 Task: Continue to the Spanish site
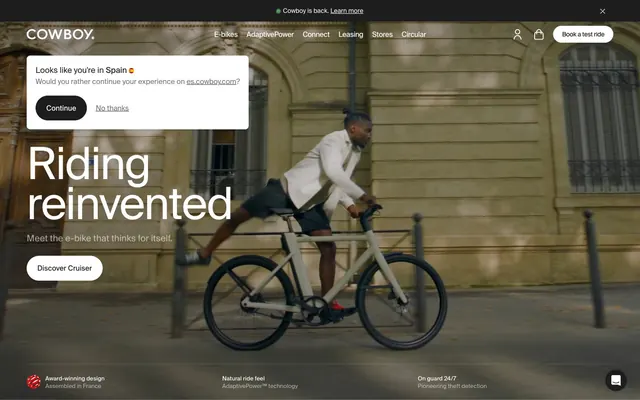click(x=61, y=108)
